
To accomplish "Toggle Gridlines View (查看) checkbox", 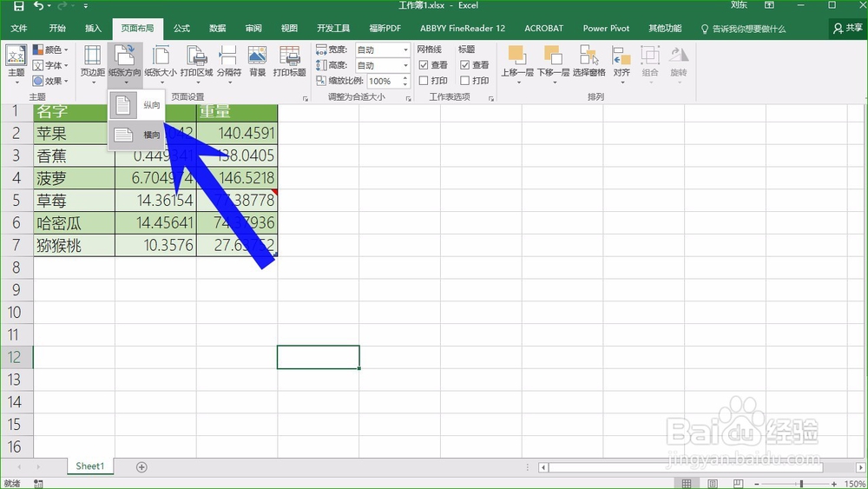I will coord(424,65).
